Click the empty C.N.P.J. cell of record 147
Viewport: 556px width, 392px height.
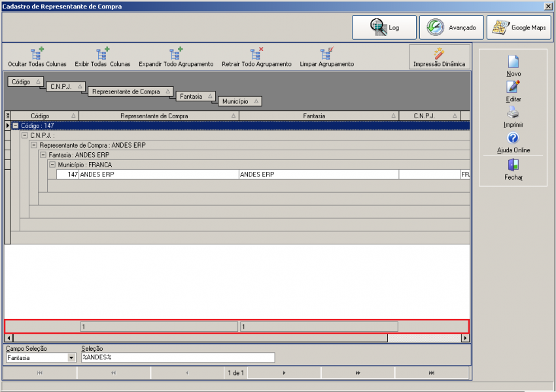click(x=429, y=174)
